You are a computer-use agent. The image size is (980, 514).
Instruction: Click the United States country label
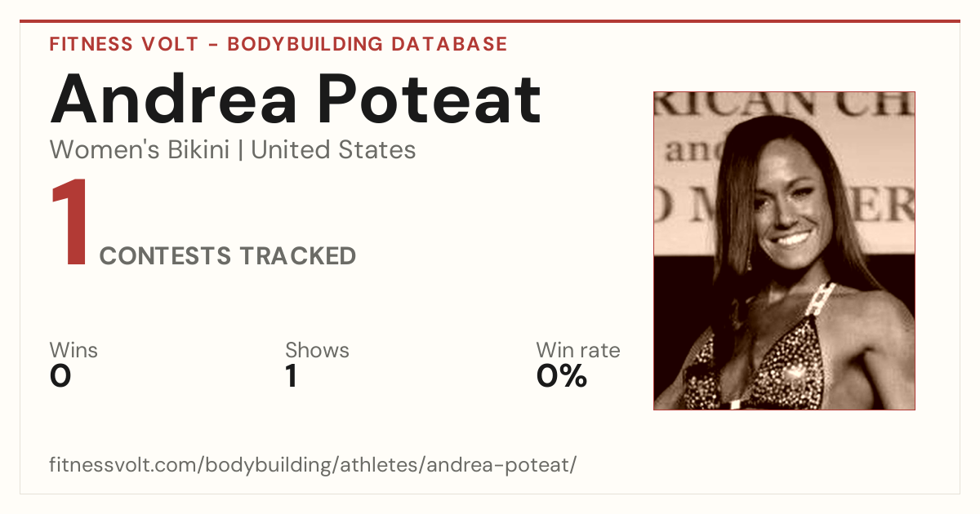click(333, 150)
